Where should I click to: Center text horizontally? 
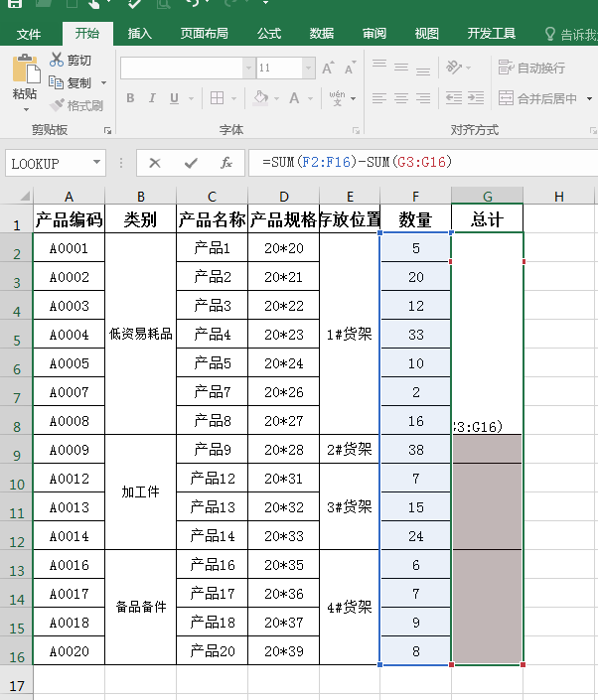(x=401, y=98)
